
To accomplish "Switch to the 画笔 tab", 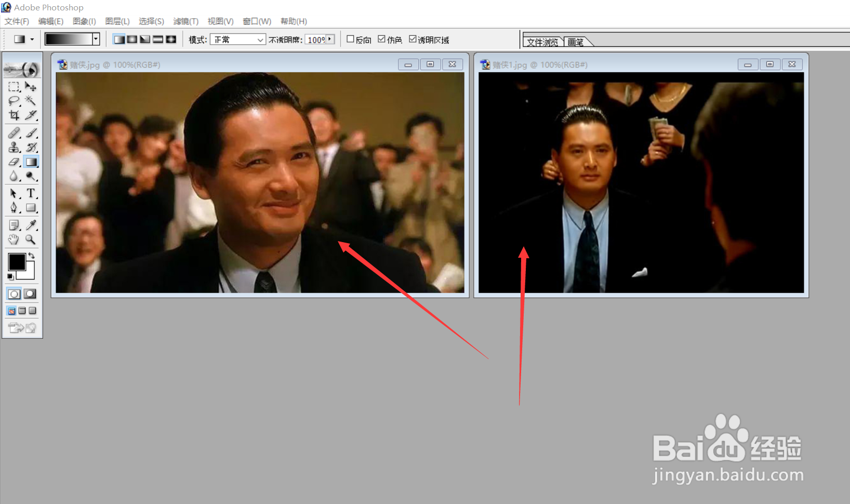I will tap(576, 42).
